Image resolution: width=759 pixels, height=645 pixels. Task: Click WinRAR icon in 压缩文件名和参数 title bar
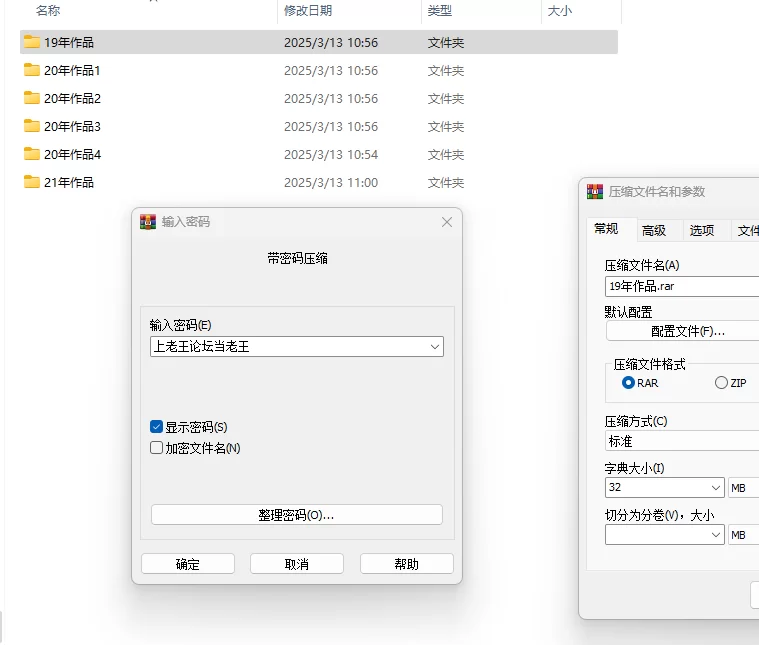pos(595,192)
